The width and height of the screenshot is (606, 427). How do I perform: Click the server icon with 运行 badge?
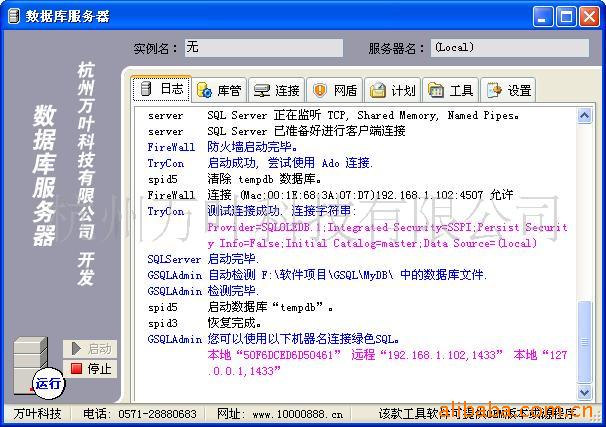[x=37, y=367]
